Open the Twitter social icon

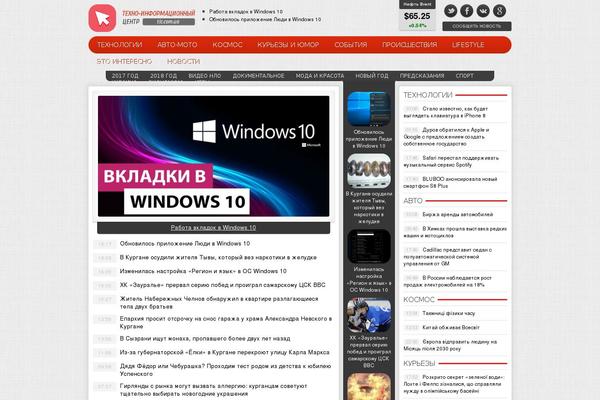click(x=451, y=11)
